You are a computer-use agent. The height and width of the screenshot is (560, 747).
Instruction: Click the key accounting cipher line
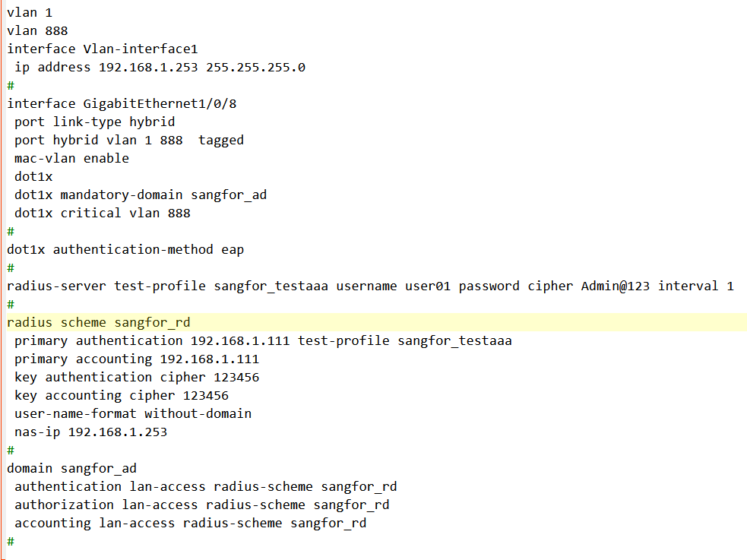coord(122,395)
